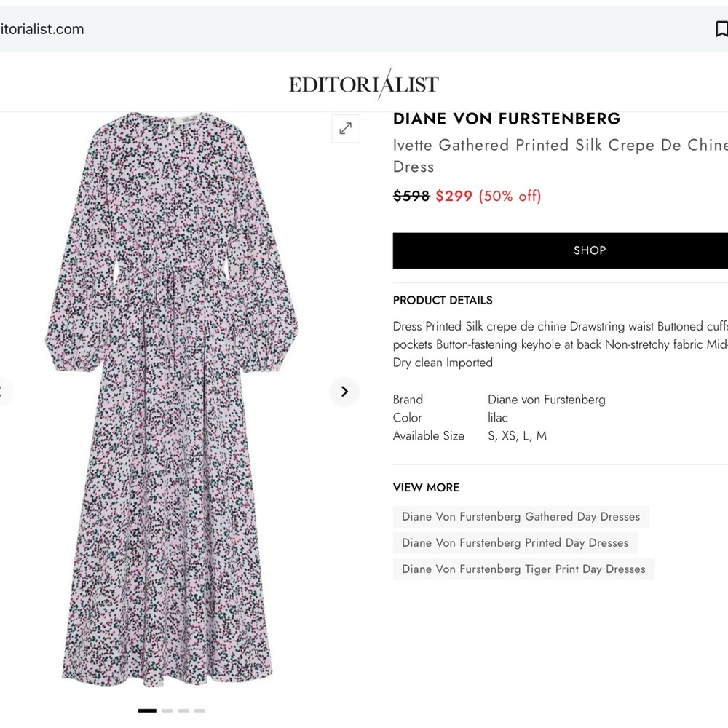This screenshot has height=728, width=728.
Task: Click the Editorialist logo
Action: (364, 83)
